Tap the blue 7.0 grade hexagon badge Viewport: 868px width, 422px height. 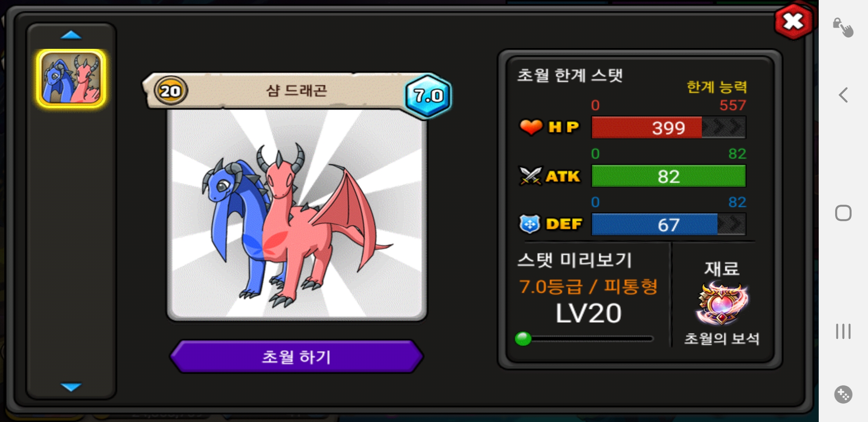429,95
